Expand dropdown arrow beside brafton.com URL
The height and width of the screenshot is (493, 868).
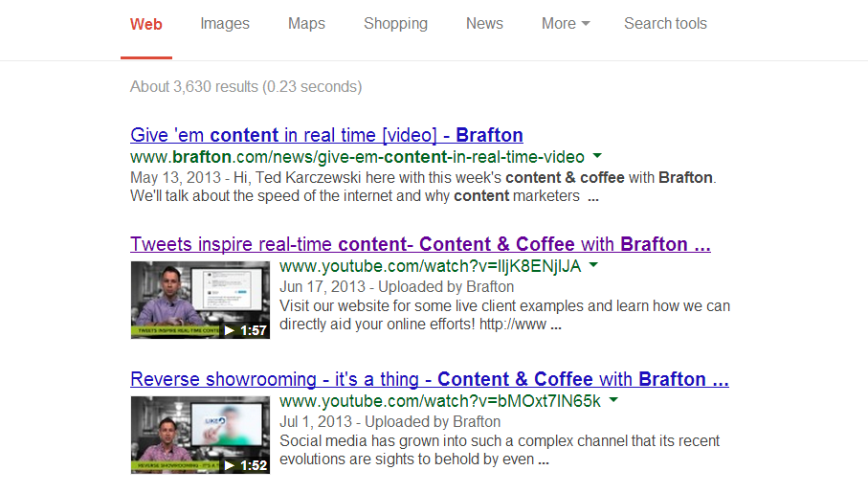pyautogui.click(x=597, y=156)
